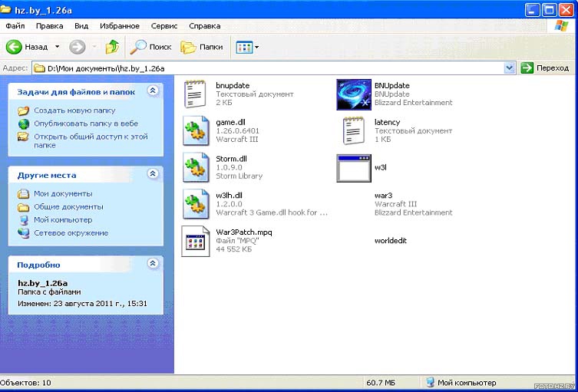The height and width of the screenshot is (392, 578).
Task: Click the game.dll file name
Action: pos(230,122)
